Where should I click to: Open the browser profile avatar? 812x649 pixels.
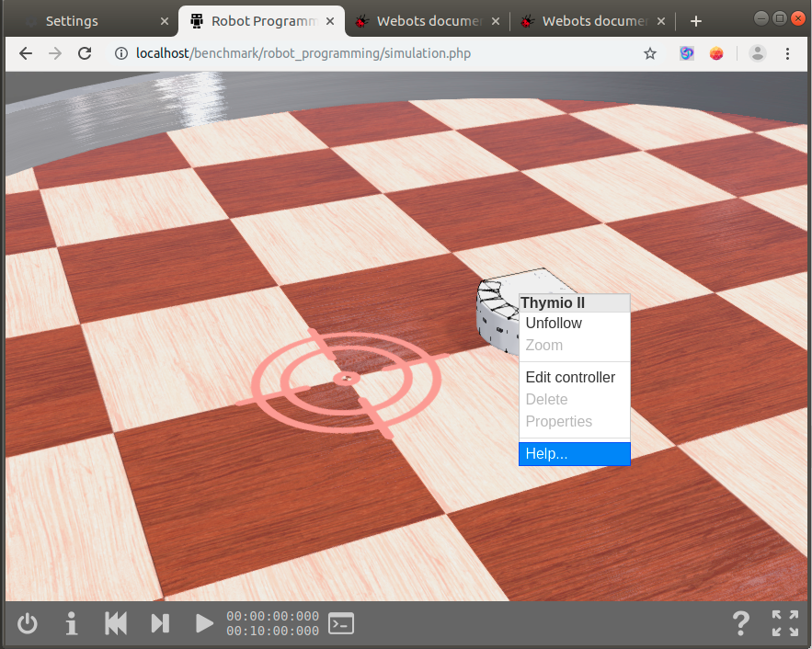point(758,53)
